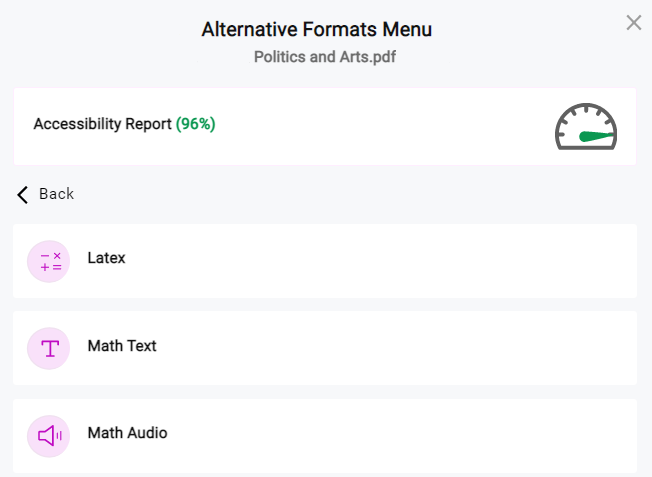Choose the Math Text format label
652x477 pixels.
click(x=122, y=346)
